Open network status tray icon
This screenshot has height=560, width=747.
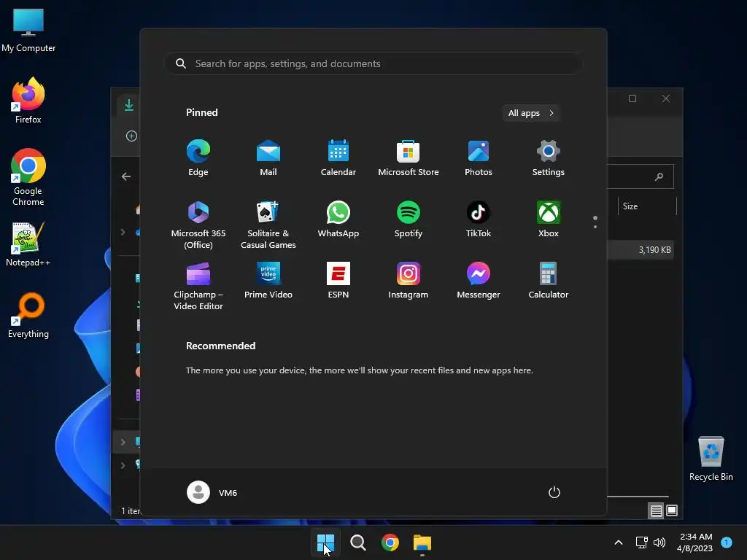point(641,542)
